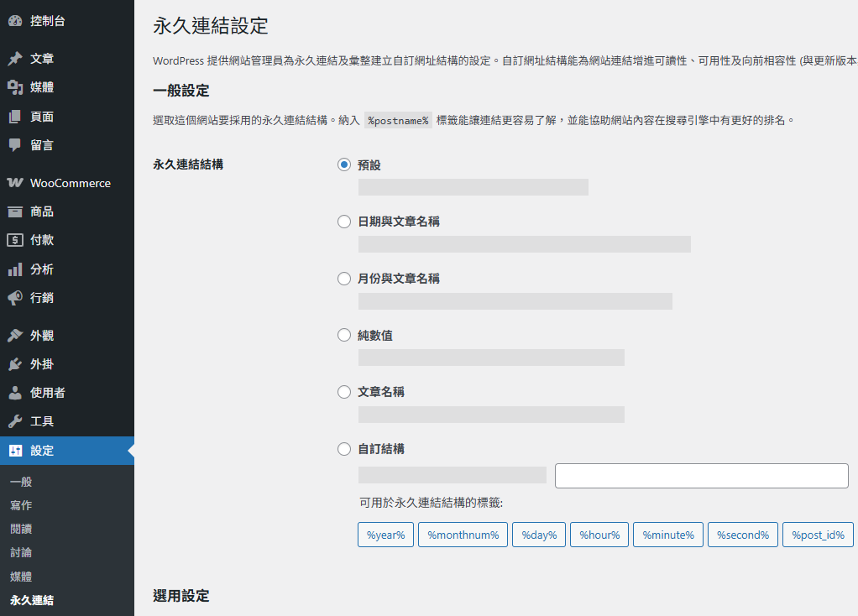
Task: Open the 媒體 media library icon
Action: point(15,87)
